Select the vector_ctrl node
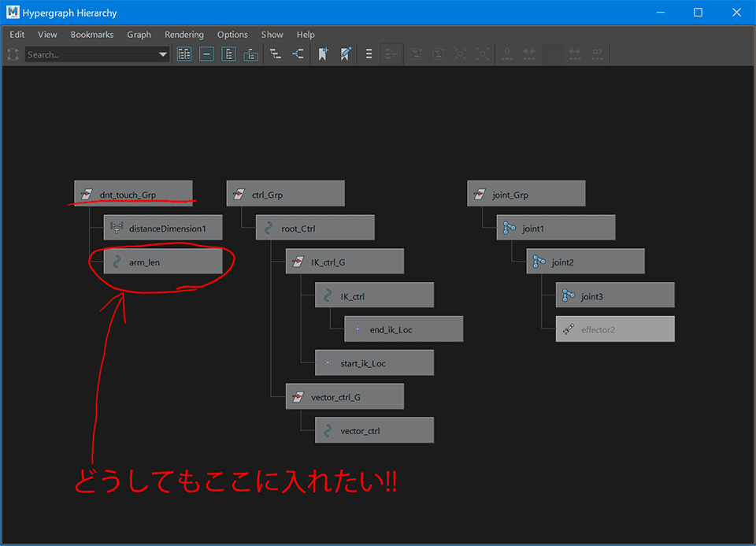756x546 pixels. click(374, 431)
